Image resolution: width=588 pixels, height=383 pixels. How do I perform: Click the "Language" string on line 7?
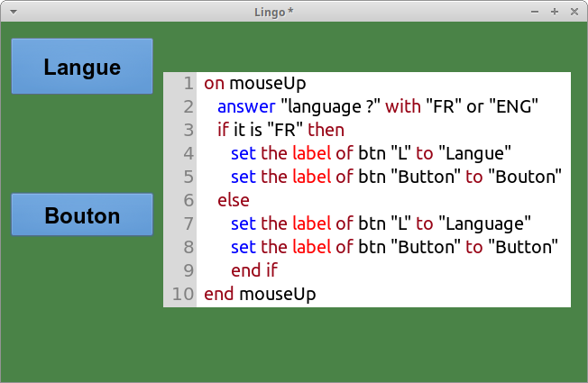pos(484,223)
